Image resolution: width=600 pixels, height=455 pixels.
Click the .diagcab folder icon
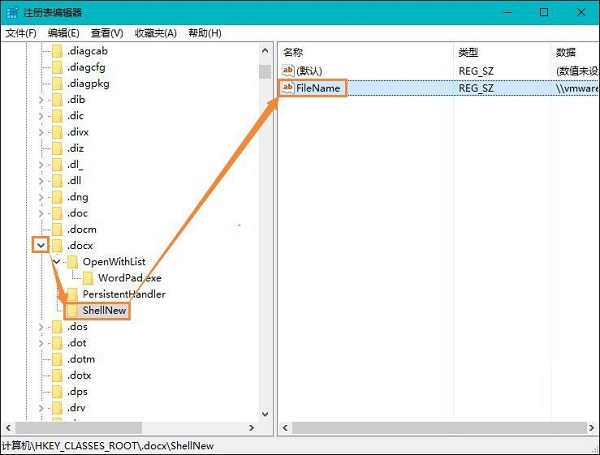click(56, 50)
